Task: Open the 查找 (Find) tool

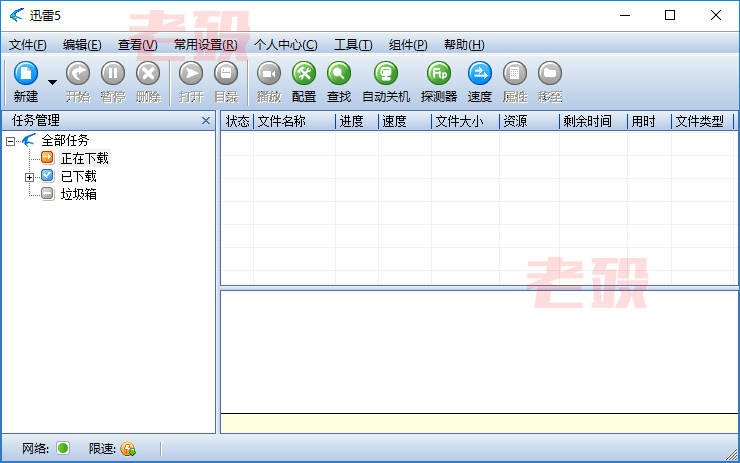Action: click(339, 74)
